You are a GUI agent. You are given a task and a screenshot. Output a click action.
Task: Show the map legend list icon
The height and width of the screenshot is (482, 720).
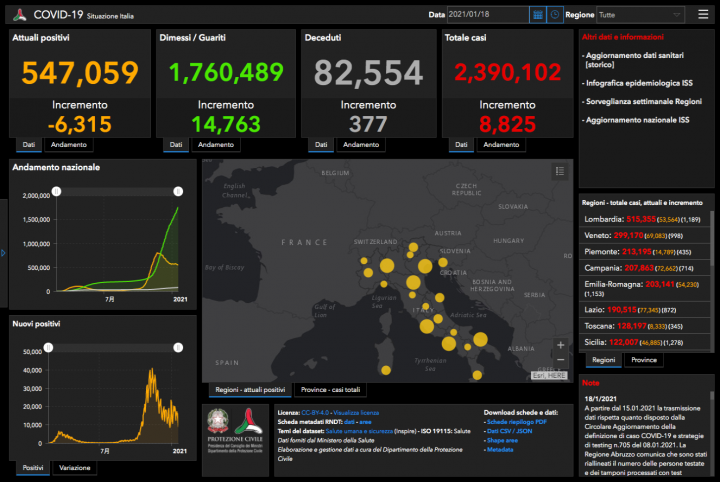coord(559,171)
